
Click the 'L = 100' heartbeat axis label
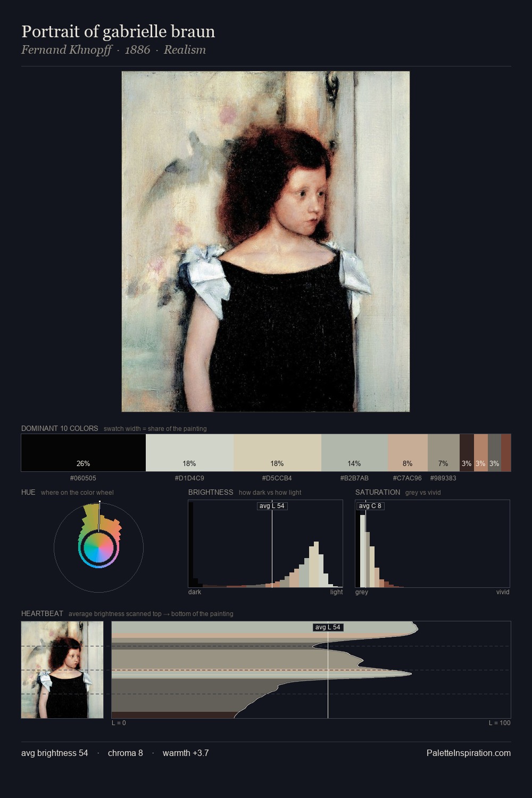(x=500, y=723)
